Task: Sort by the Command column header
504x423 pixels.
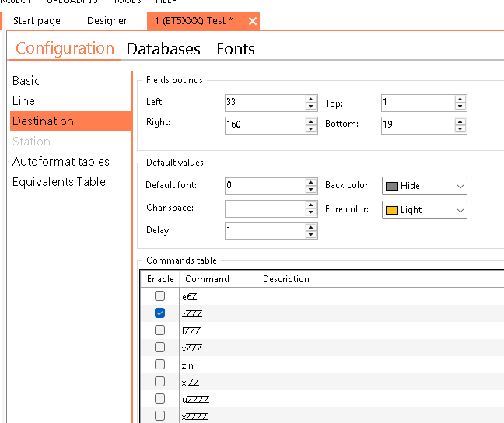Action: click(x=219, y=279)
